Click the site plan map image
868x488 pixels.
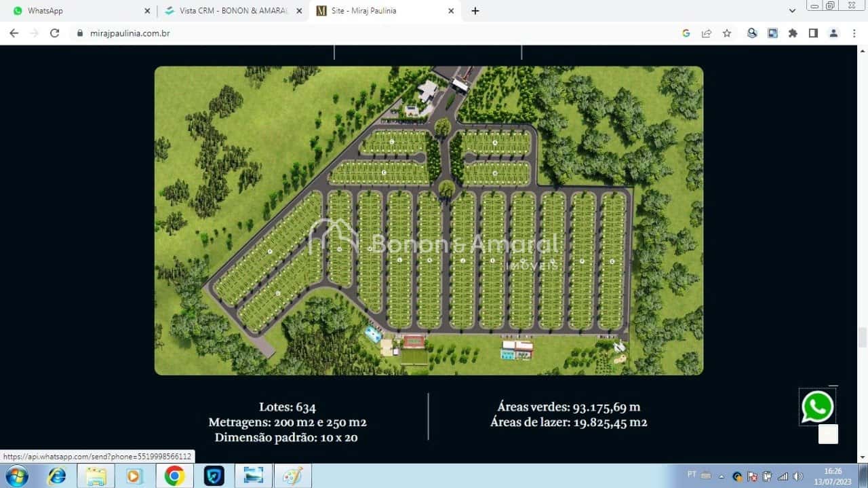(429, 221)
